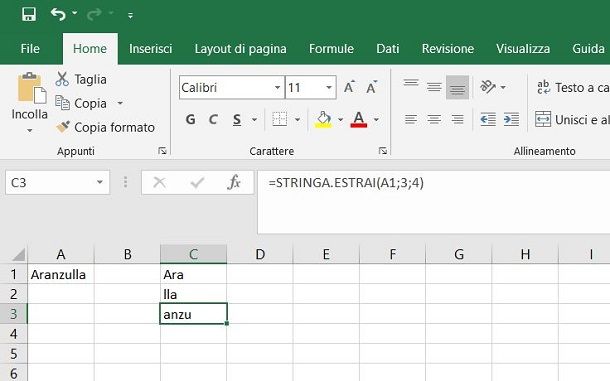Screen dimensions: 610x381
Task: Switch to the Formule tab
Action: click(331, 49)
